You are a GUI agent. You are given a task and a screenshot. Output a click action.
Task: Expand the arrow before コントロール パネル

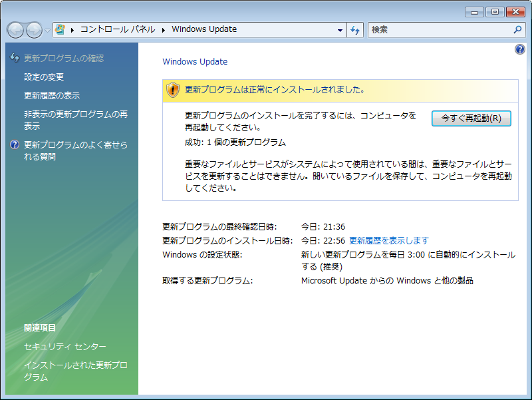(x=72, y=30)
